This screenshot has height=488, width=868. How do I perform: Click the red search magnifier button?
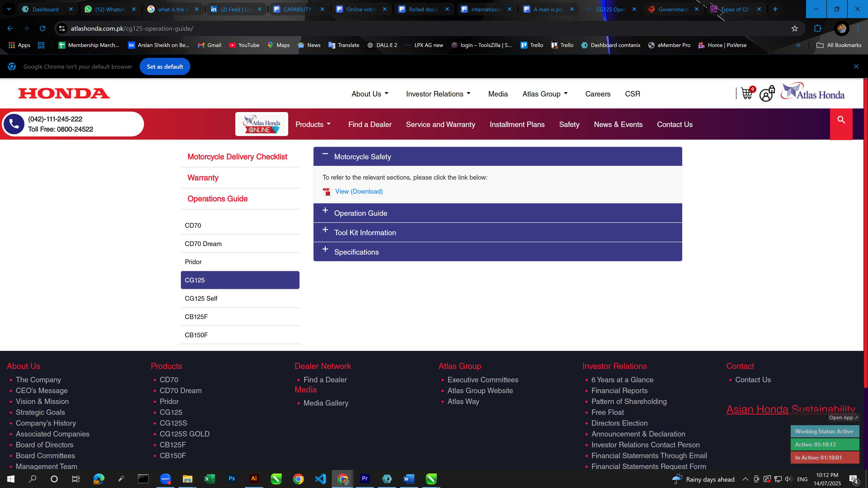841,124
